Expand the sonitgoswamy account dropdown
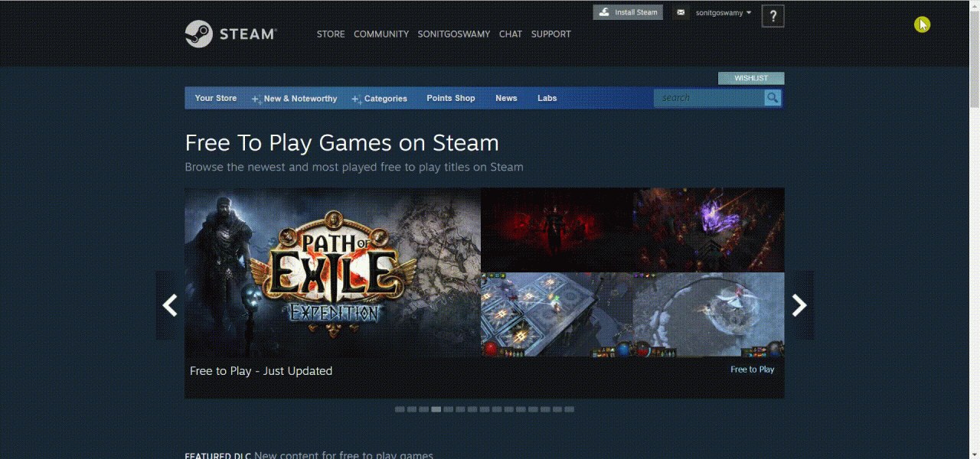Image resolution: width=980 pixels, height=459 pixels. pyautogui.click(x=724, y=12)
